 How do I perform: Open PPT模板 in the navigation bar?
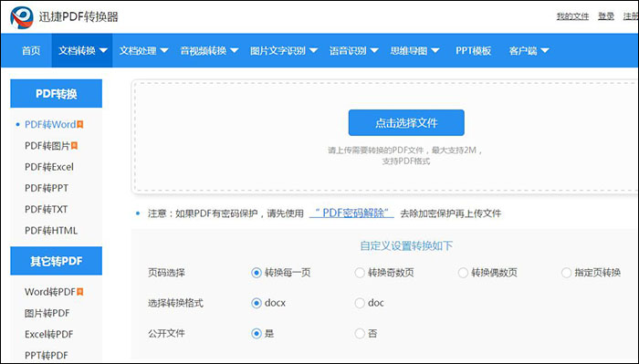pyautogui.click(x=473, y=50)
